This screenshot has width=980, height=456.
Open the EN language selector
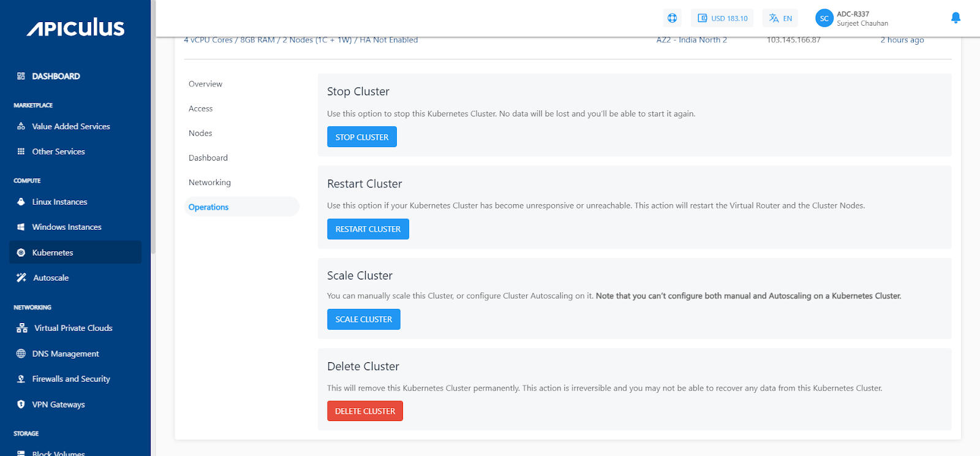coord(780,18)
